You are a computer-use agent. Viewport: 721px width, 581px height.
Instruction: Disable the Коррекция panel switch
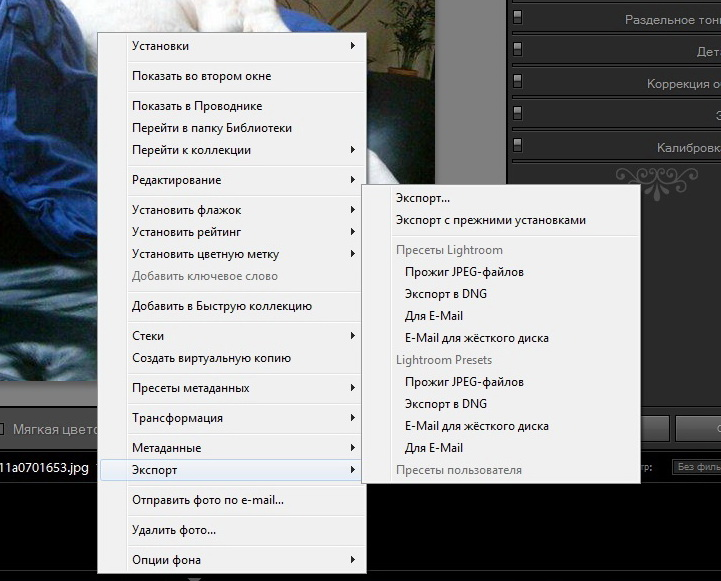coord(518,83)
